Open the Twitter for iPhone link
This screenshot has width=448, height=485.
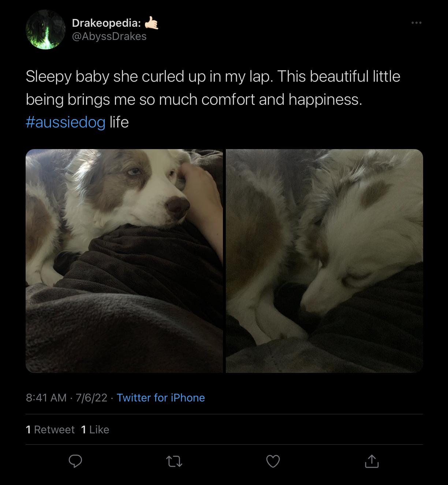coord(161,398)
